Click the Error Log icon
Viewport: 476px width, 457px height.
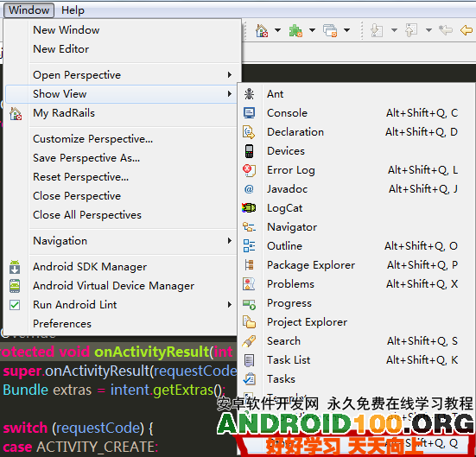tap(250, 170)
